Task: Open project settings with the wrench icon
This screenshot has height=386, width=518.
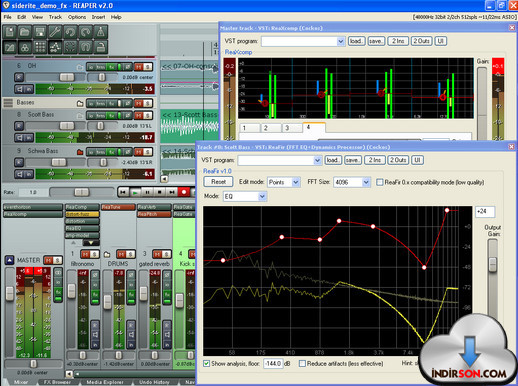Action: tap(55, 32)
